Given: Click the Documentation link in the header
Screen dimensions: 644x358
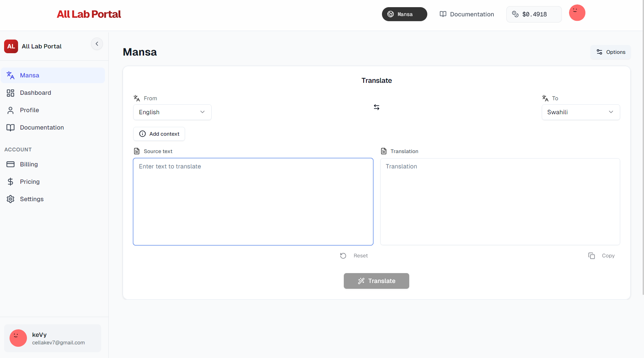Looking at the screenshot, I should click(467, 14).
